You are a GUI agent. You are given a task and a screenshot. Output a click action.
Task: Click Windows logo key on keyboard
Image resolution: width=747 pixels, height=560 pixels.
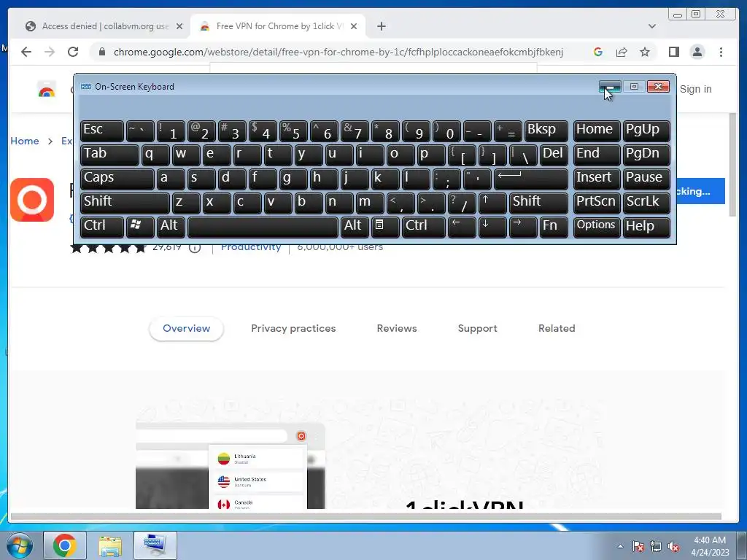(139, 227)
